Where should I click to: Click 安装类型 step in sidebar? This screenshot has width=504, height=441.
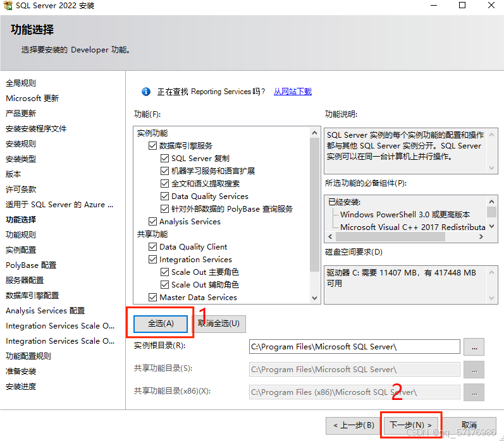21,159
